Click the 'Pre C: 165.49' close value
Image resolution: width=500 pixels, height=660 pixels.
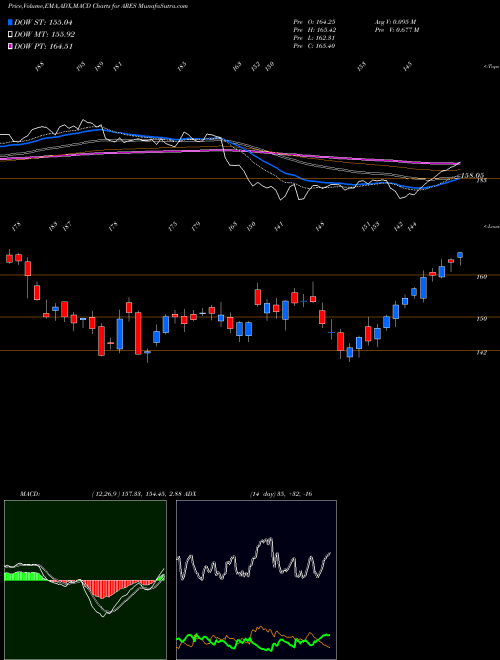pyautogui.click(x=314, y=46)
